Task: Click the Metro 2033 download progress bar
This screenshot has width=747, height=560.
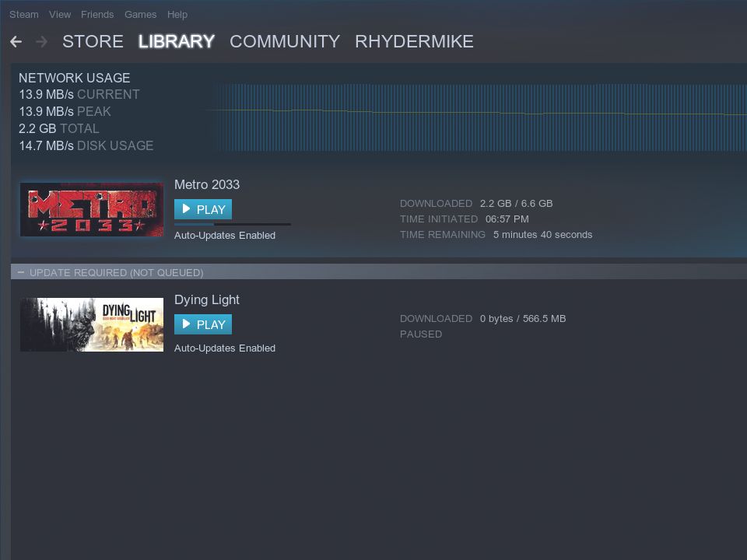Action: [x=232, y=225]
